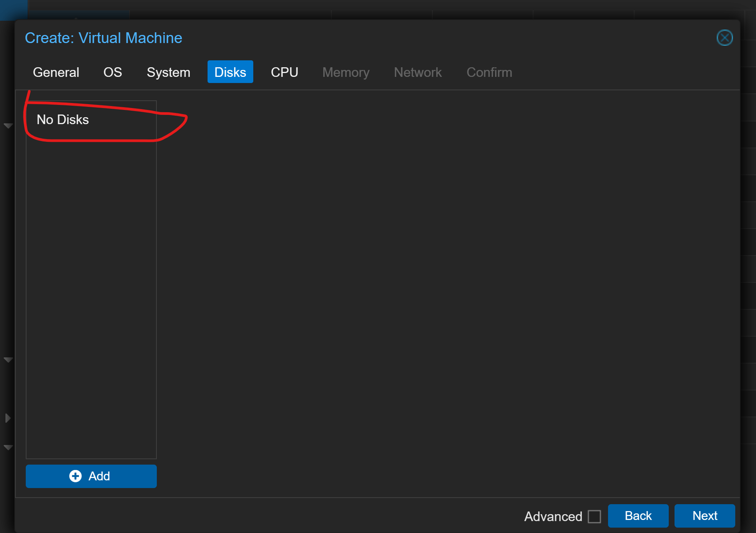
Task: Click bottommost down arrow on left edge
Action: tap(8, 447)
